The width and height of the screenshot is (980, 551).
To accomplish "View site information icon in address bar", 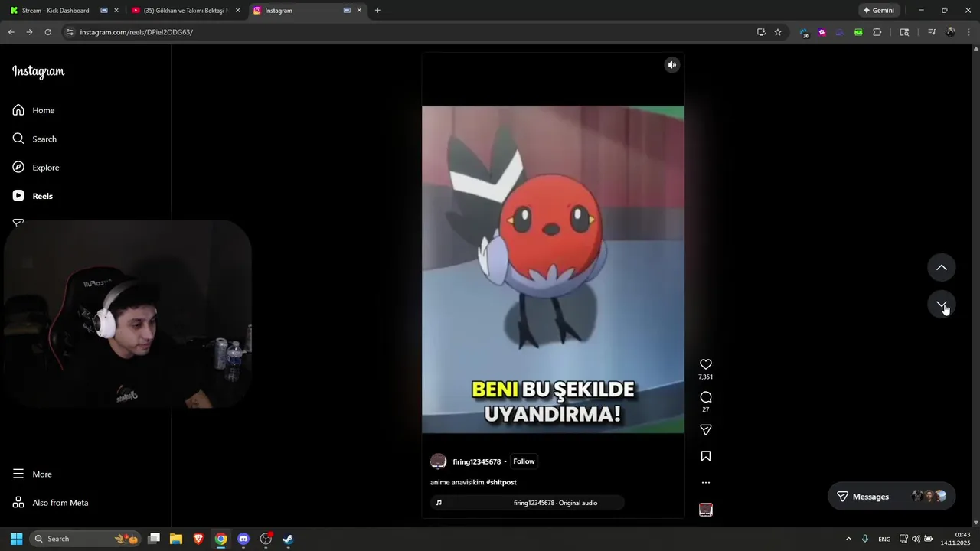I will pos(70,32).
